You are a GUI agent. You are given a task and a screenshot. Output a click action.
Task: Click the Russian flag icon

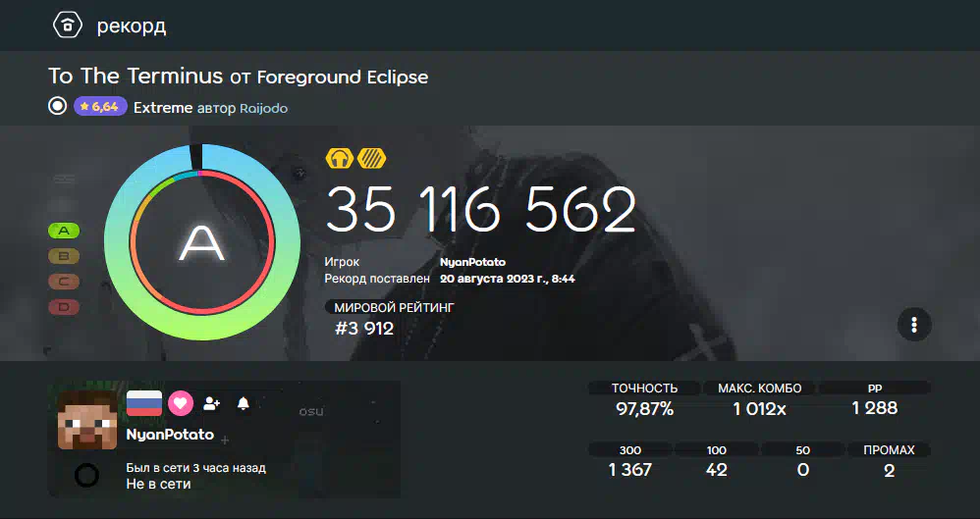click(144, 403)
